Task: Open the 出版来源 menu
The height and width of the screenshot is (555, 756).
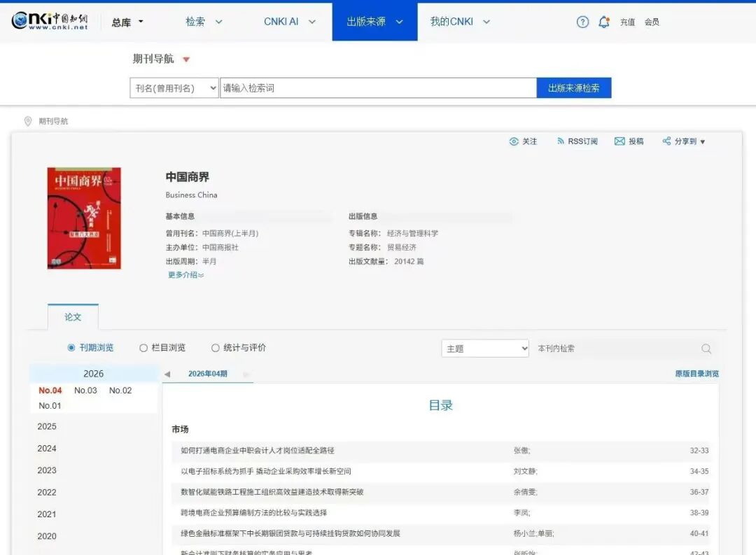Action: 374,22
